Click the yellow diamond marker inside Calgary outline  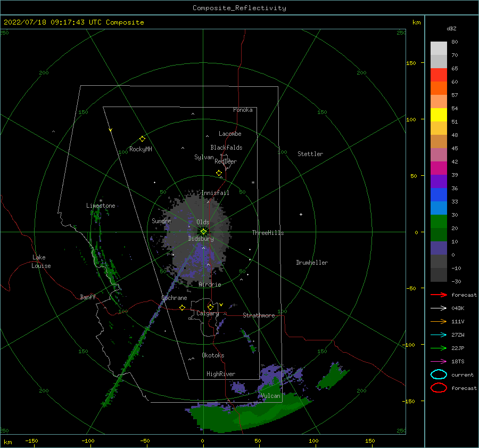[x=210, y=307]
